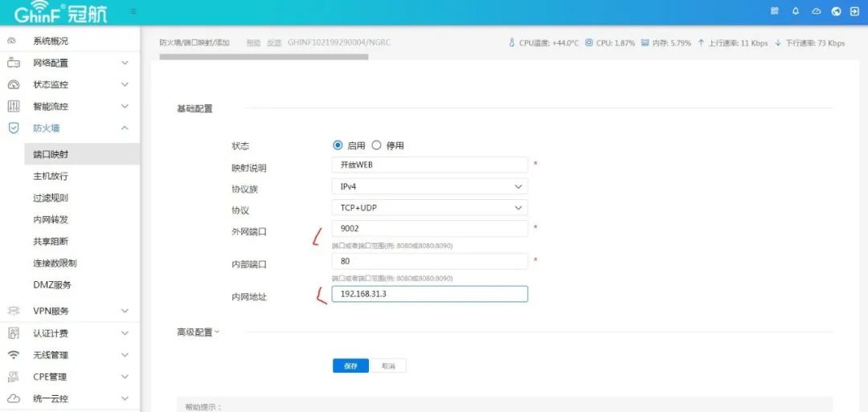
Task: Expand VPN服务 menu chevron
Action: (x=125, y=311)
